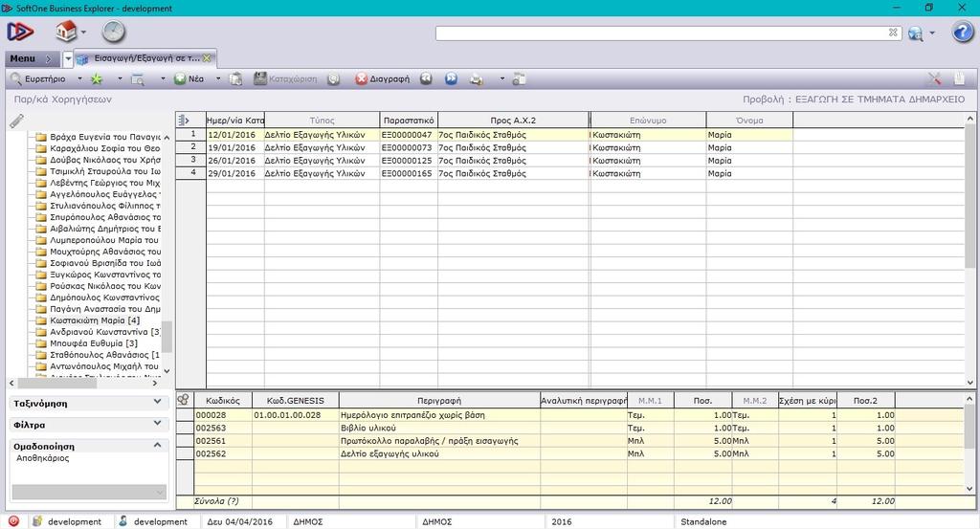This screenshot has height=529, width=980.
Task: Click the browser search list icon
Action: pos(137,79)
